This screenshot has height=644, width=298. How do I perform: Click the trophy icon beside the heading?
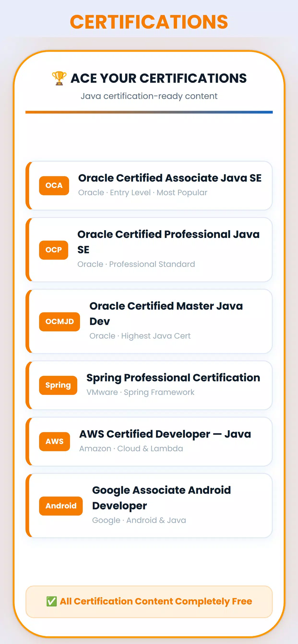(x=59, y=78)
